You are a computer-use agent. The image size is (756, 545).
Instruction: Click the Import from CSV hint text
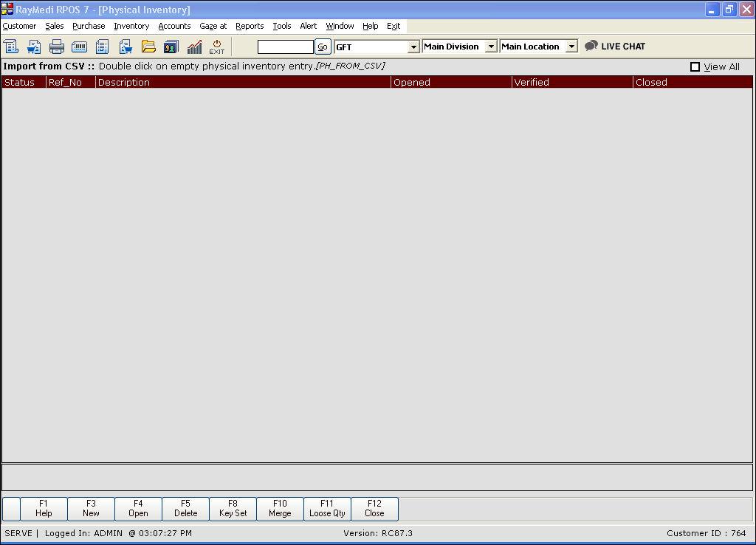point(194,66)
